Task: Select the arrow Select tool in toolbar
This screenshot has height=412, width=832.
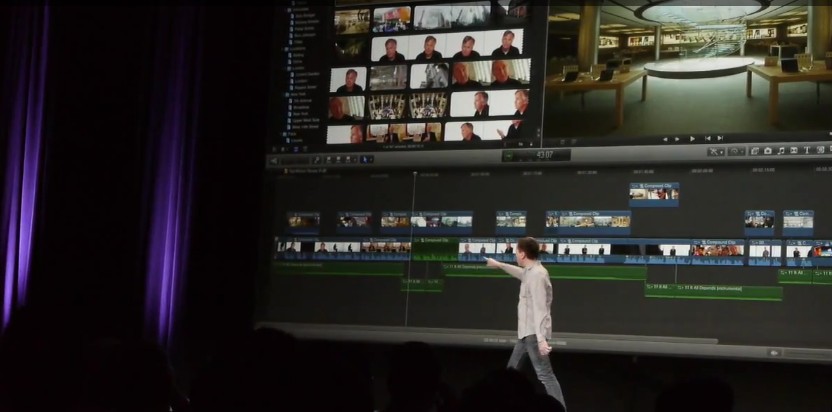Action: click(363, 159)
